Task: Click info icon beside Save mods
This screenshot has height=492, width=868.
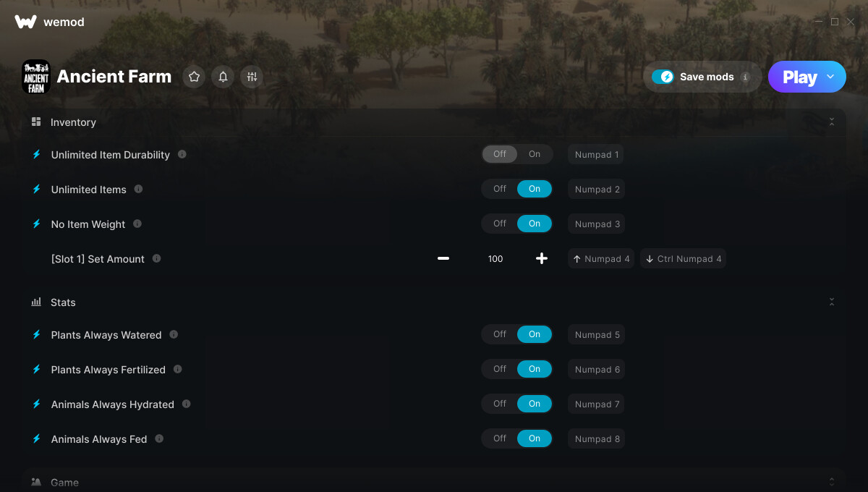Action: tap(745, 77)
